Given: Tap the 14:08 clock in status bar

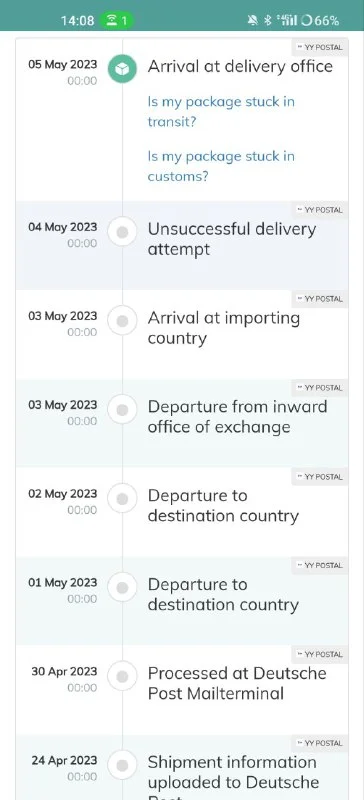Looking at the screenshot, I should pos(78,20).
